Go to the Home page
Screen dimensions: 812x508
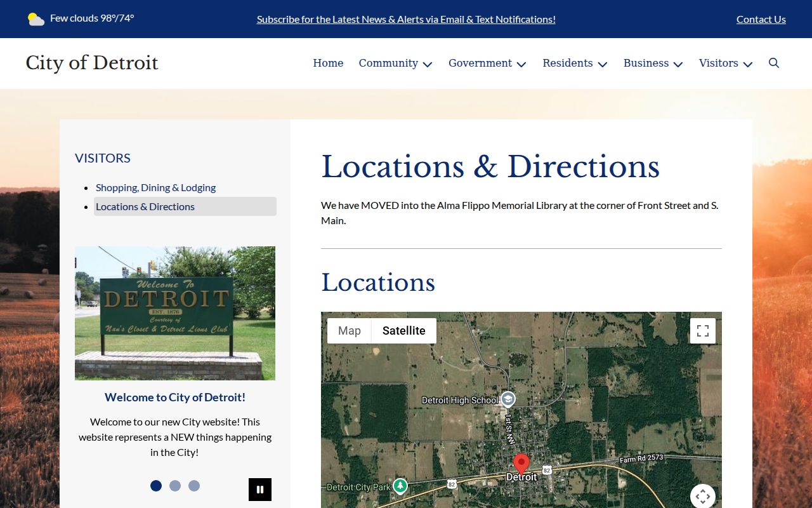328,63
